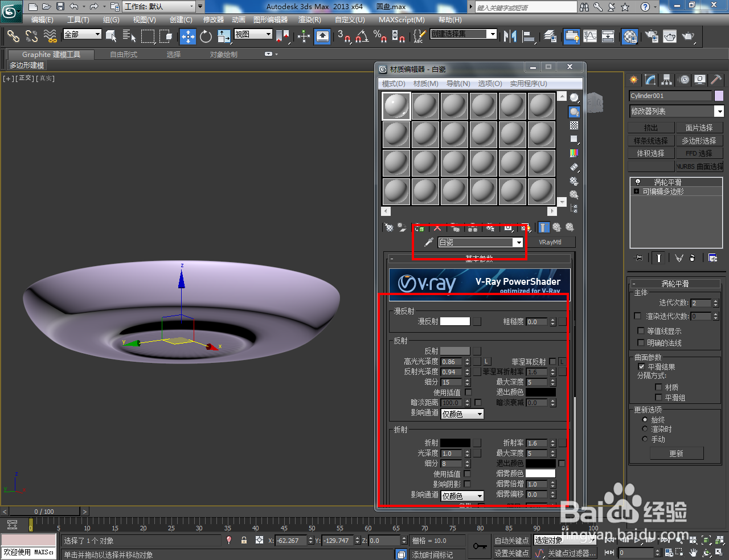Activate Select and Move tool
Image resolution: width=729 pixels, height=560 pixels.
click(x=187, y=36)
